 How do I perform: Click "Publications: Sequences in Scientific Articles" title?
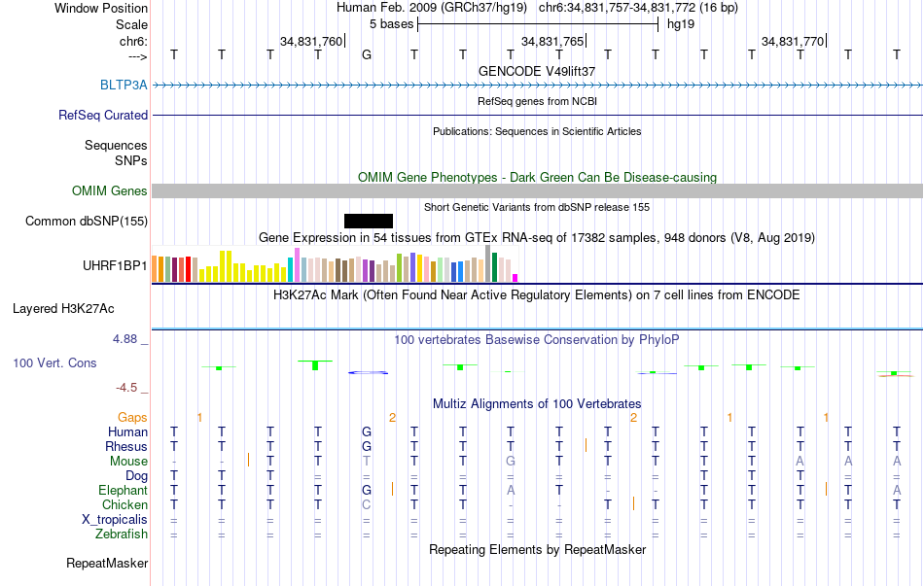(x=537, y=131)
